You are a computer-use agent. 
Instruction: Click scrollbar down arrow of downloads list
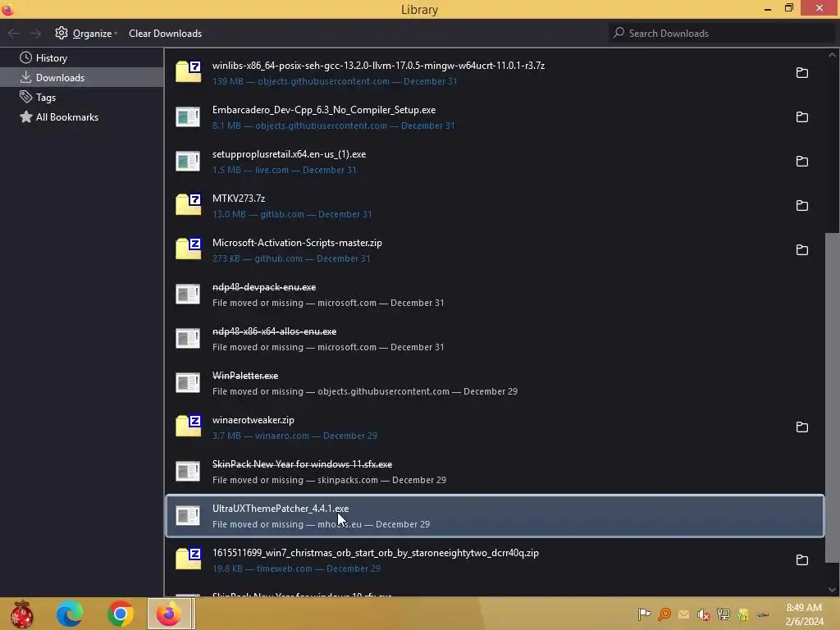click(x=832, y=590)
